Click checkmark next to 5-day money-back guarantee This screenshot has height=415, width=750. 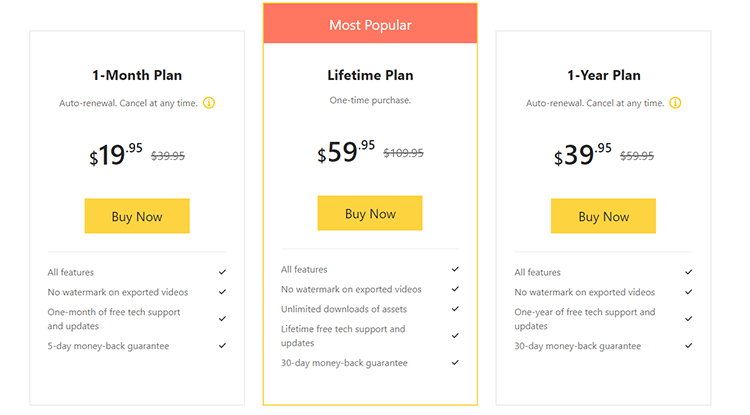tap(222, 346)
